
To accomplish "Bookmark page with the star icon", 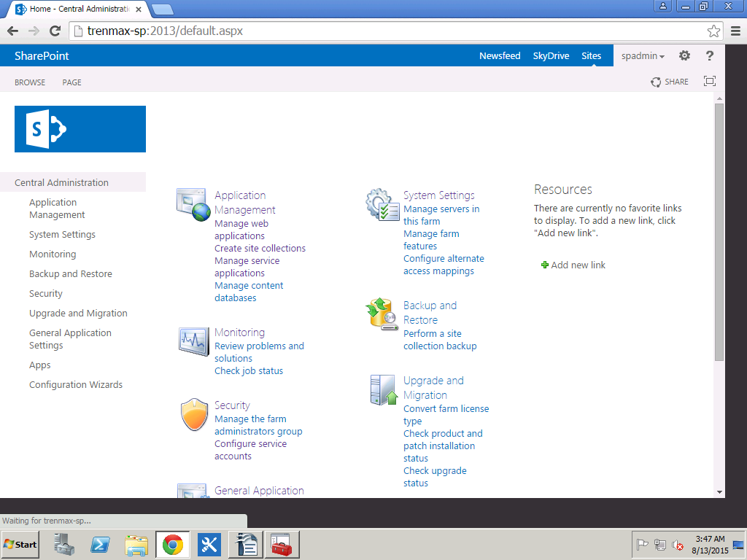I will pyautogui.click(x=713, y=31).
